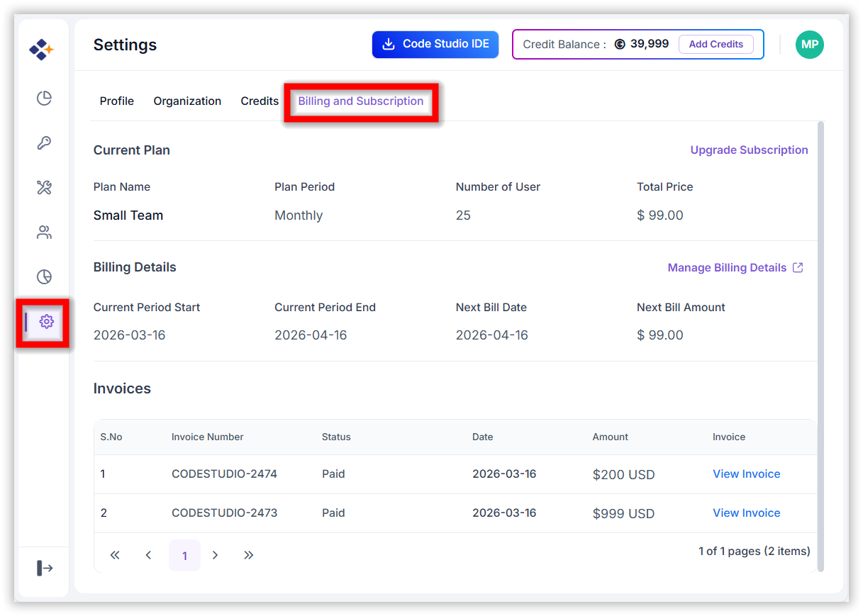Open the usage analytics chart icon
Image resolution: width=863 pixels, height=616 pixels.
coord(45,277)
